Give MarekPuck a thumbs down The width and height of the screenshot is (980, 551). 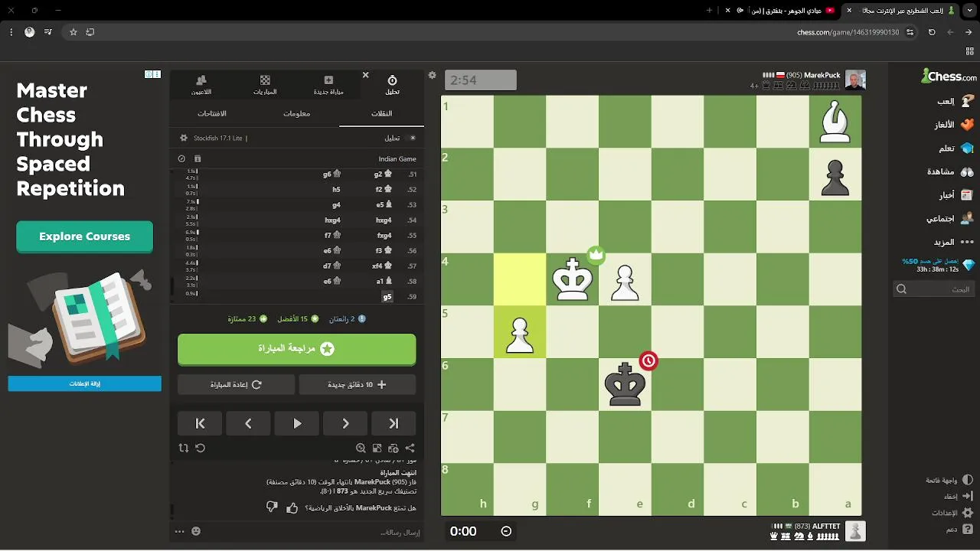[x=272, y=508]
